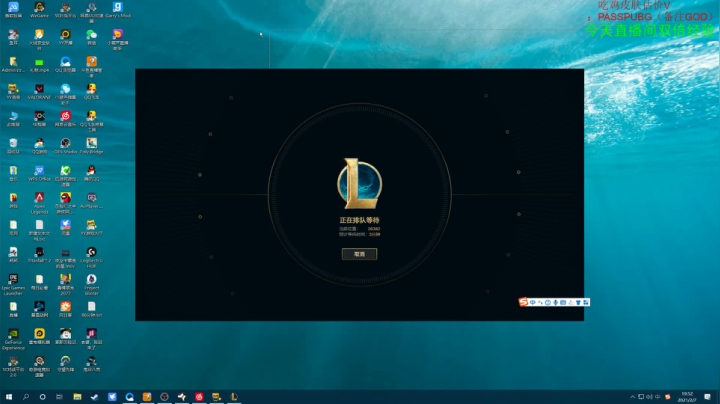The image size is (720, 404).
Task: Switch to League client taskbar icon
Action: coord(234,397)
